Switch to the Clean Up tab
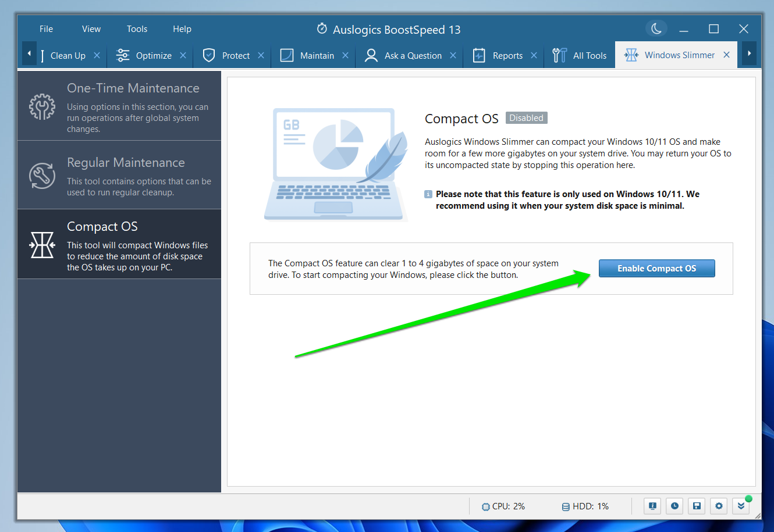774x532 pixels. pos(68,56)
